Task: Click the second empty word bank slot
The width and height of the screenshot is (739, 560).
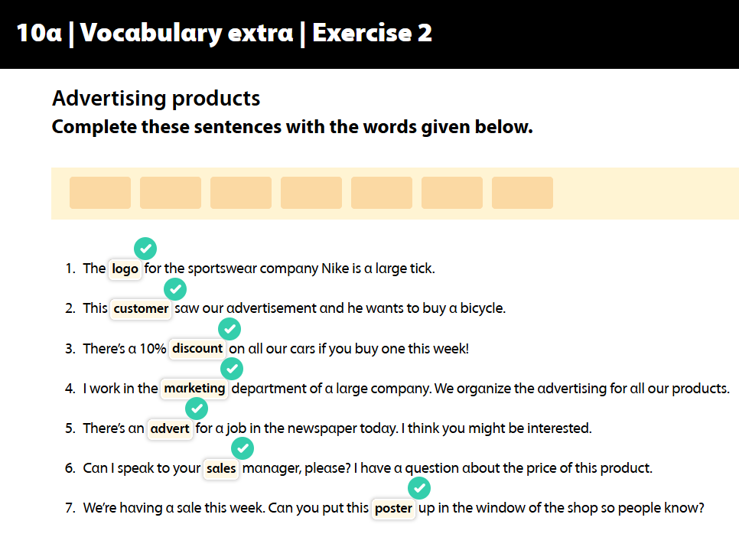Action: 171,193
